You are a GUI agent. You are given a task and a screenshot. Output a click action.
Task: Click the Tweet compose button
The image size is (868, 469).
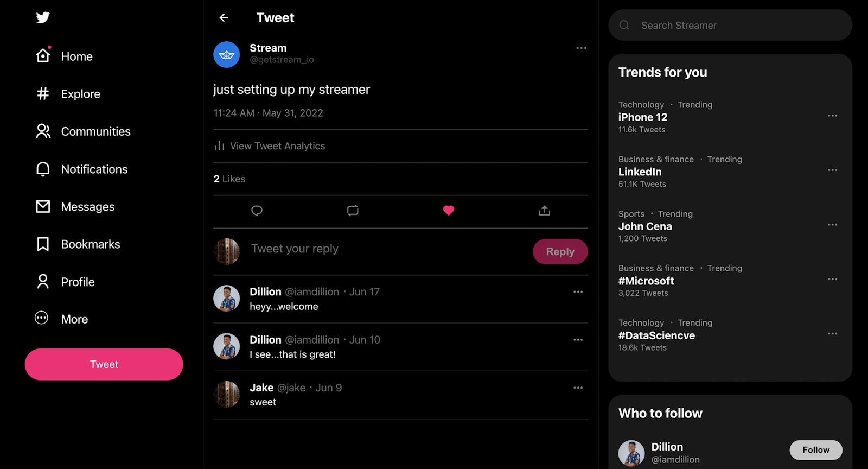[104, 364]
